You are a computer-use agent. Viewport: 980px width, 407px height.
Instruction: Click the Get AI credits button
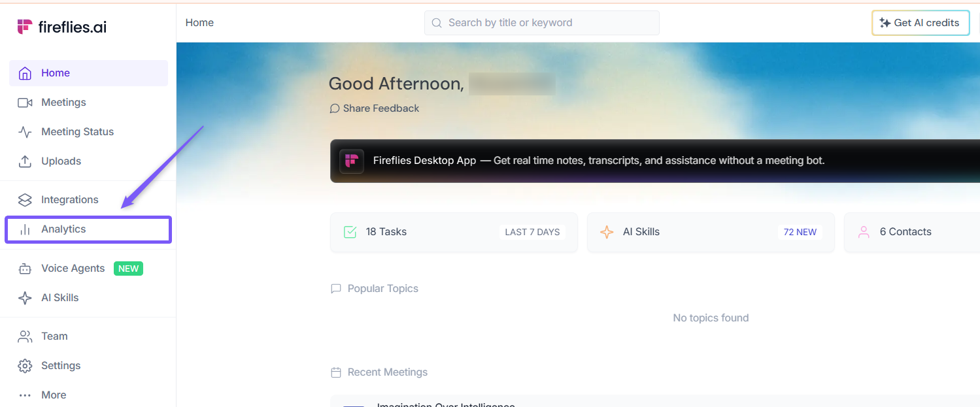(x=920, y=23)
